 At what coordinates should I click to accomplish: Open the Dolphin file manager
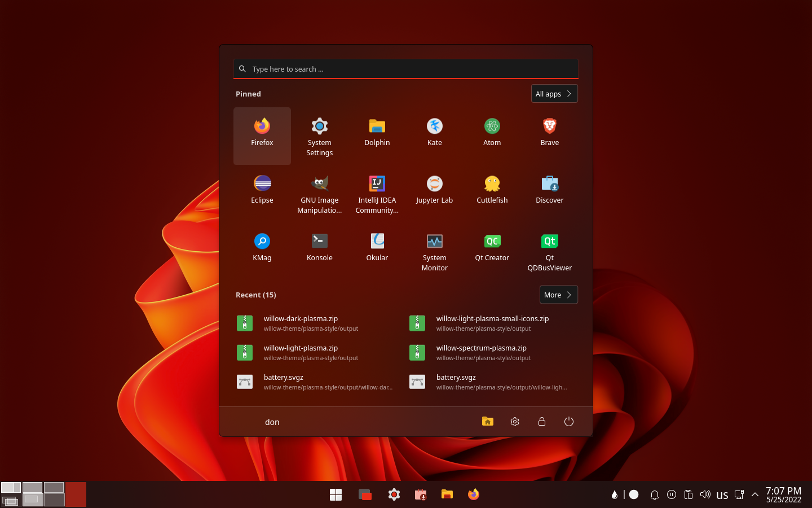point(377,136)
